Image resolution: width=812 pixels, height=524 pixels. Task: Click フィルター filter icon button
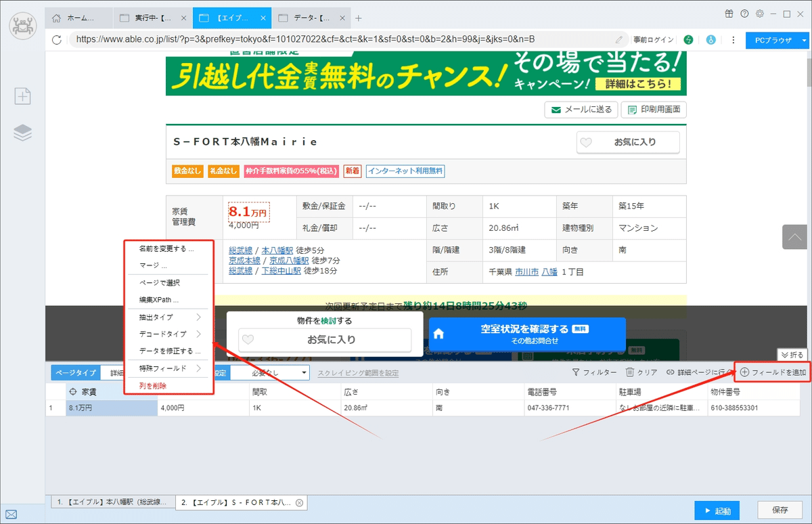(594, 372)
